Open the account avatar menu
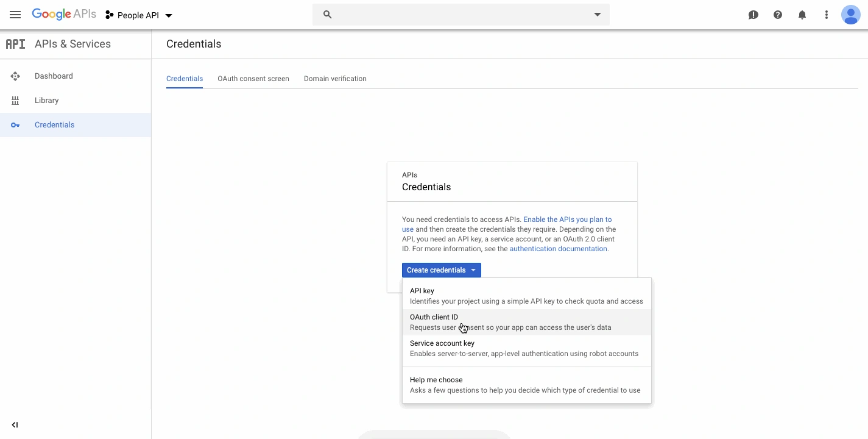This screenshot has width=868, height=439. click(x=851, y=15)
